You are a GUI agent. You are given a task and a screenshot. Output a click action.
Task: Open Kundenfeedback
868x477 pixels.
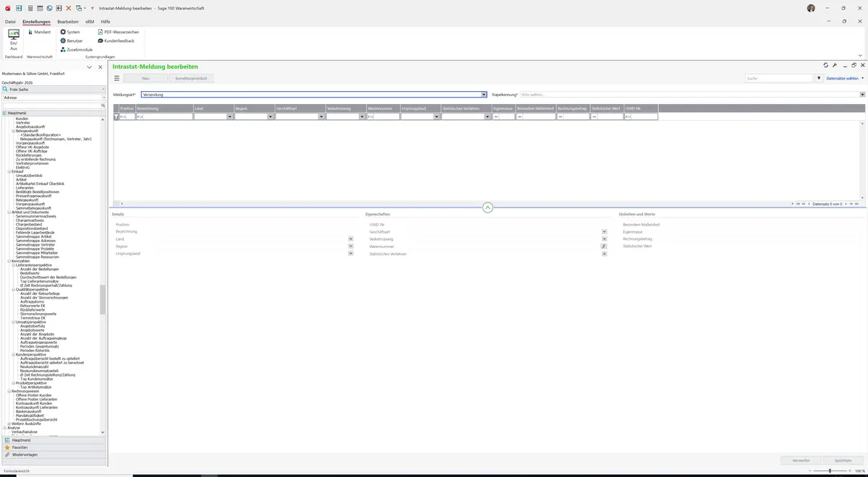[x=116, y=40]
